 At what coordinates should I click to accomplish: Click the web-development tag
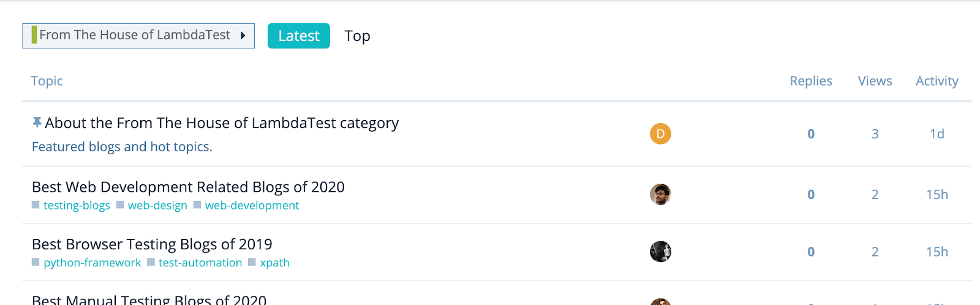252,206
